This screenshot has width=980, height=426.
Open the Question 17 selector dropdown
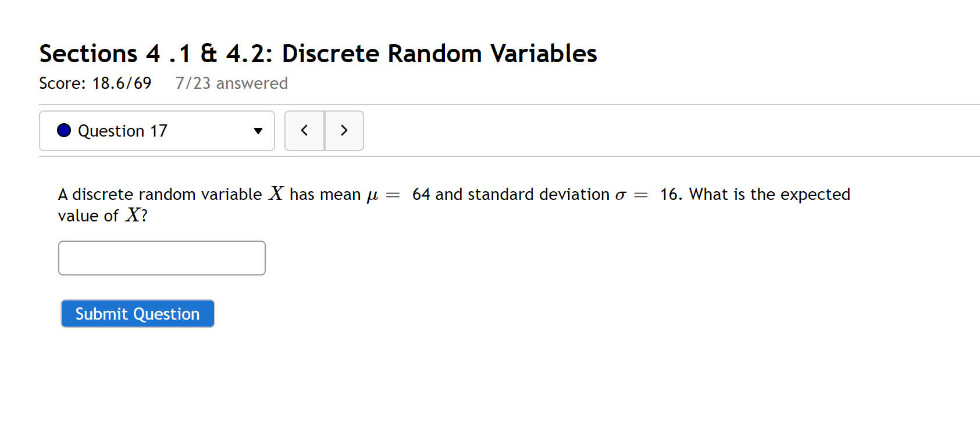click(156, 131)
